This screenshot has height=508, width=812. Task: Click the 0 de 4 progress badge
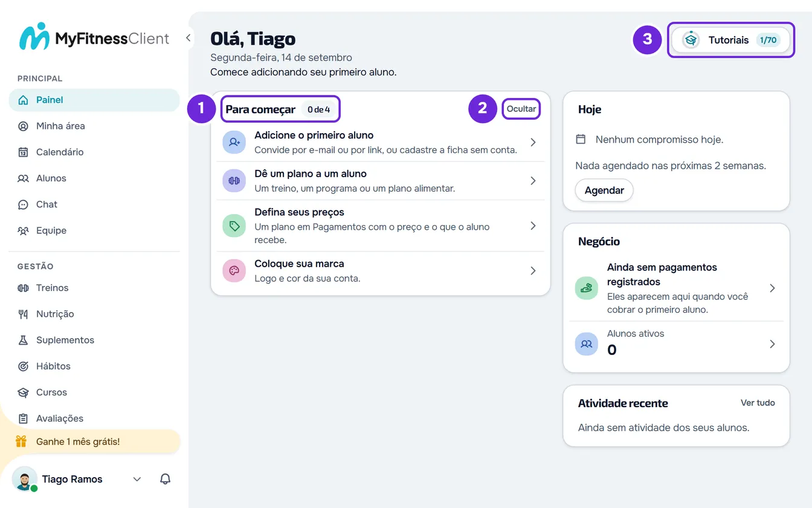pyautogui.click(x=318, y=109)
